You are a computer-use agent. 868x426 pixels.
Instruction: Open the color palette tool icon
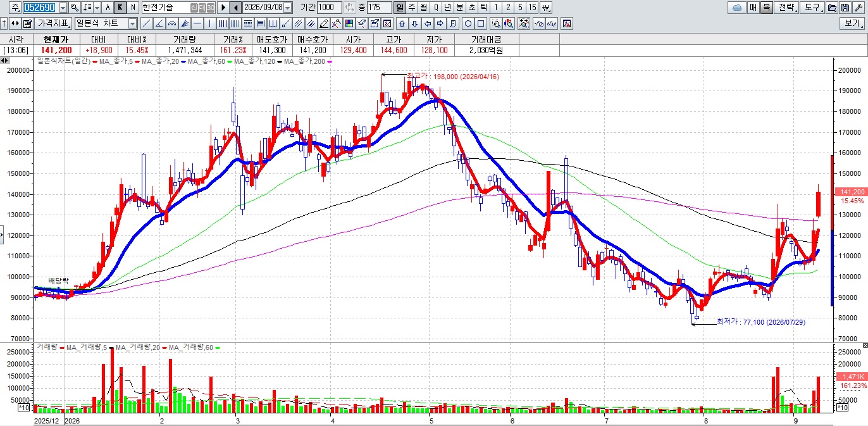[349, 23]
